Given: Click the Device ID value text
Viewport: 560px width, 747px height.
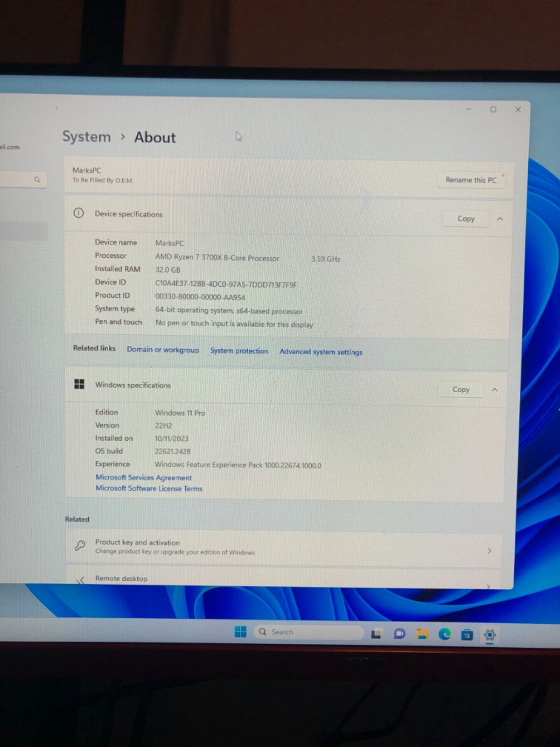Looking at the screenshot, I should pos(226,284).
